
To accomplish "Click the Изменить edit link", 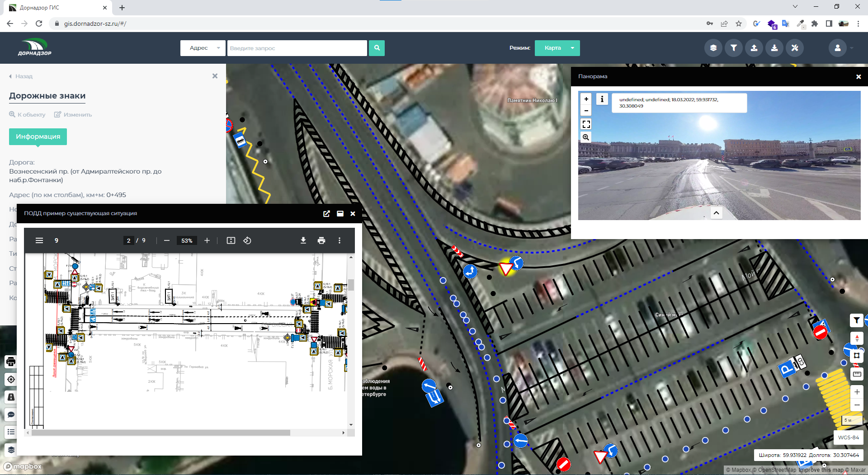I will (73, 115).
